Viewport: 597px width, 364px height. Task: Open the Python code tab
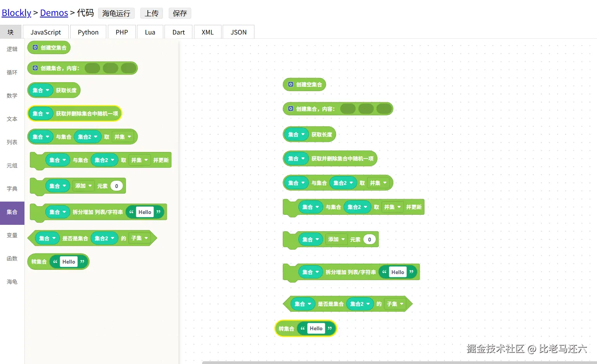coord(88,32)
